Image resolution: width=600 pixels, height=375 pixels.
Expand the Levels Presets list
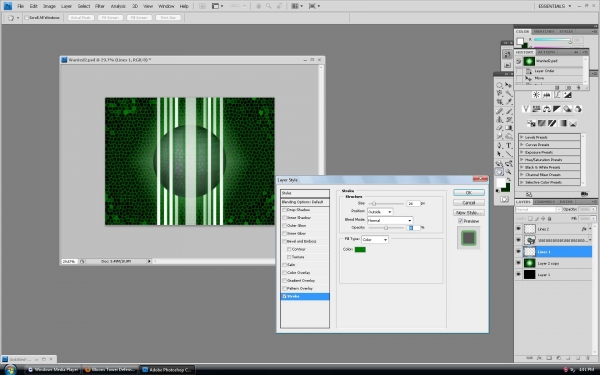click(522, 137)
